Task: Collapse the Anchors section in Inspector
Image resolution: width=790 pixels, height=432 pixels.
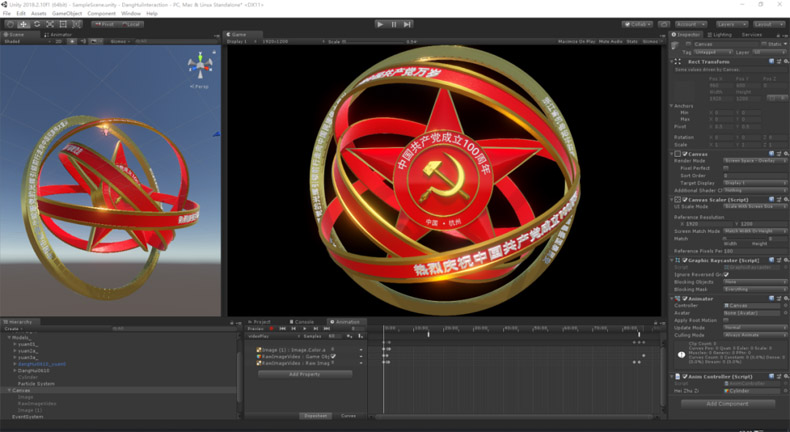Action: [672, 106]
